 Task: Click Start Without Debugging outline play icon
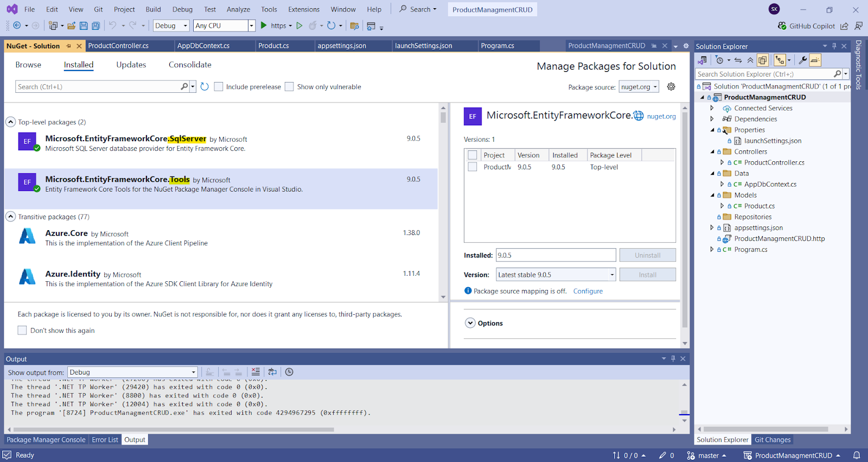pyautogui.click(x=299, y=26)
